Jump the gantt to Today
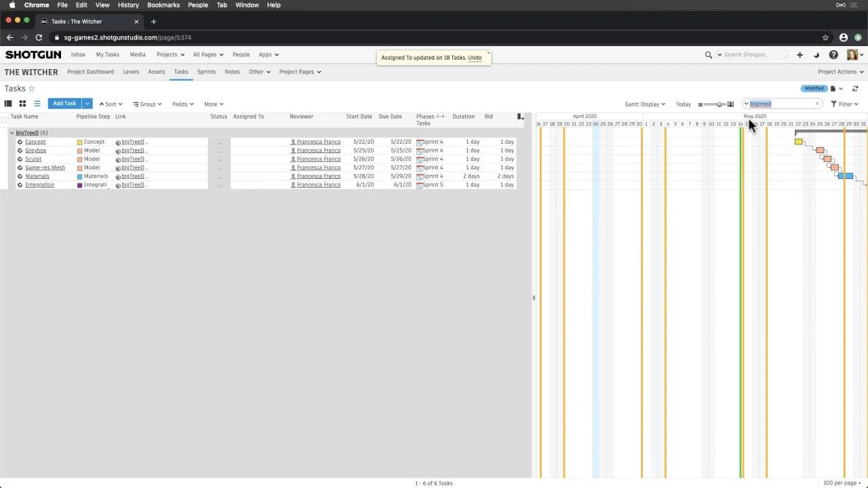This screenshot has width=868, height=488. [683, 104]
